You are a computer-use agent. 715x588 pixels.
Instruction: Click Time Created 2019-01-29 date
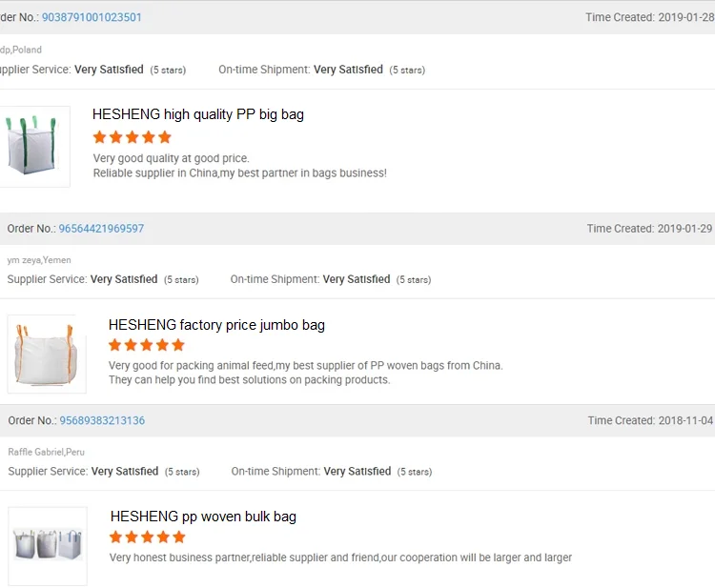pyautogui.click(x=684, y=229)
